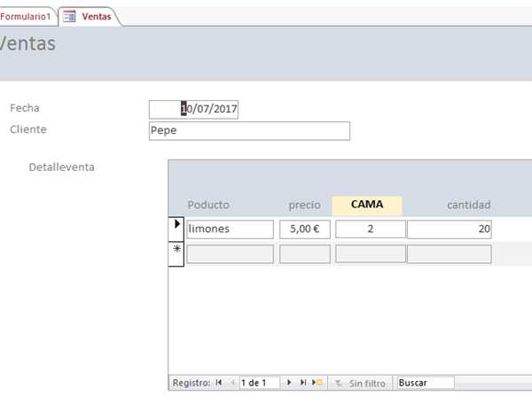Viewport: 532px width, 404px height.
Task: Click the empty Producto field in new row
Action: point(230,254)
